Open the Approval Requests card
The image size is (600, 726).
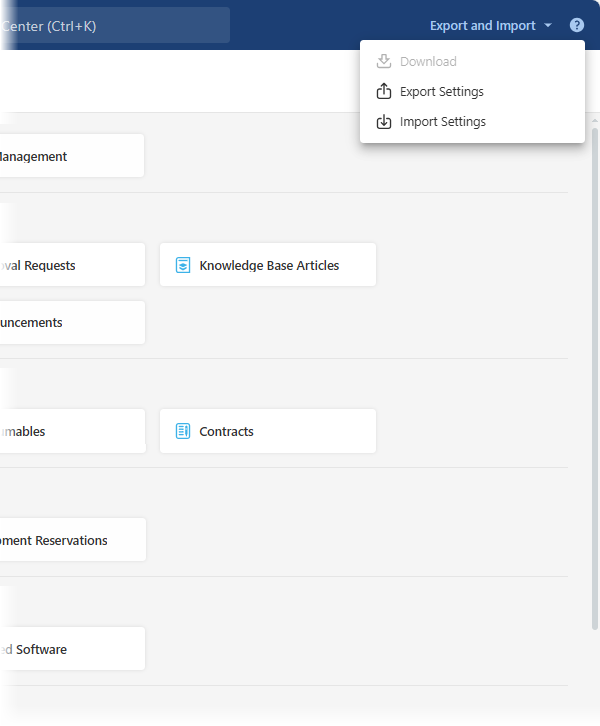pos(70,265)
